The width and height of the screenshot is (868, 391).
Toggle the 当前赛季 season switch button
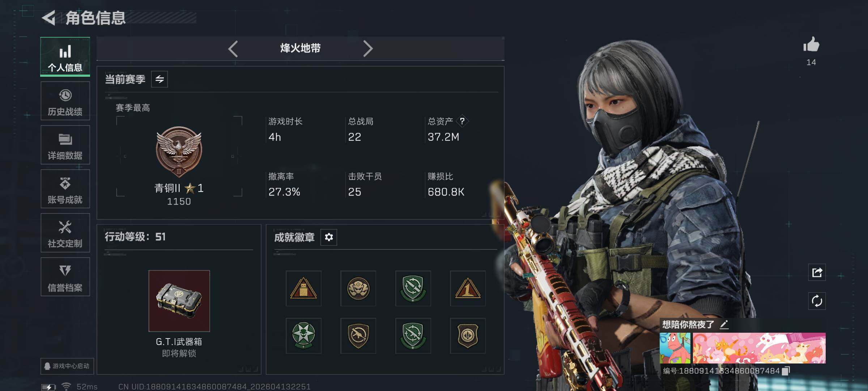point(159,79)
